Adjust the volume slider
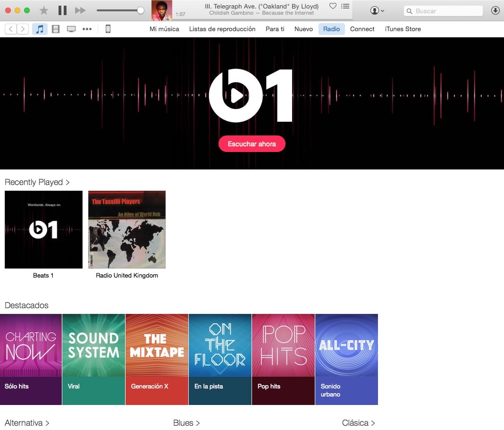 [x=120, y=10]
